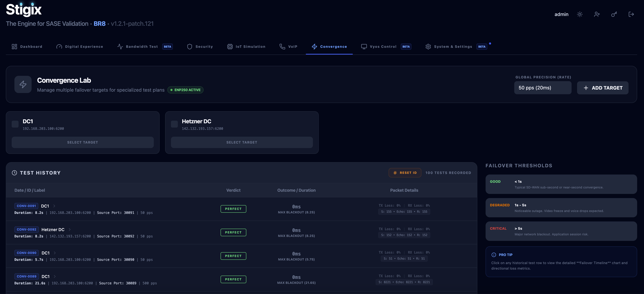Screen dimensions: 644x294
Task: Click the add user icon
Action: click(x=597, y=14)
